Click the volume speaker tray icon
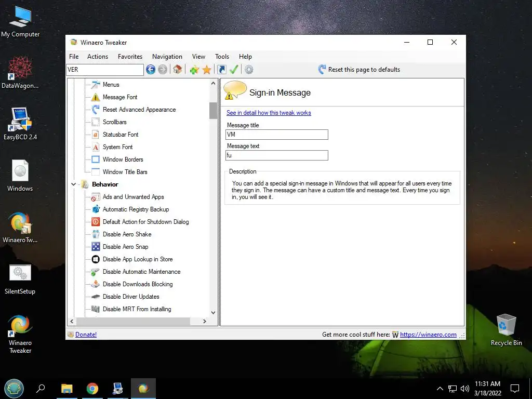Screen dimensions: 532x399 click(x=465, y=389)
